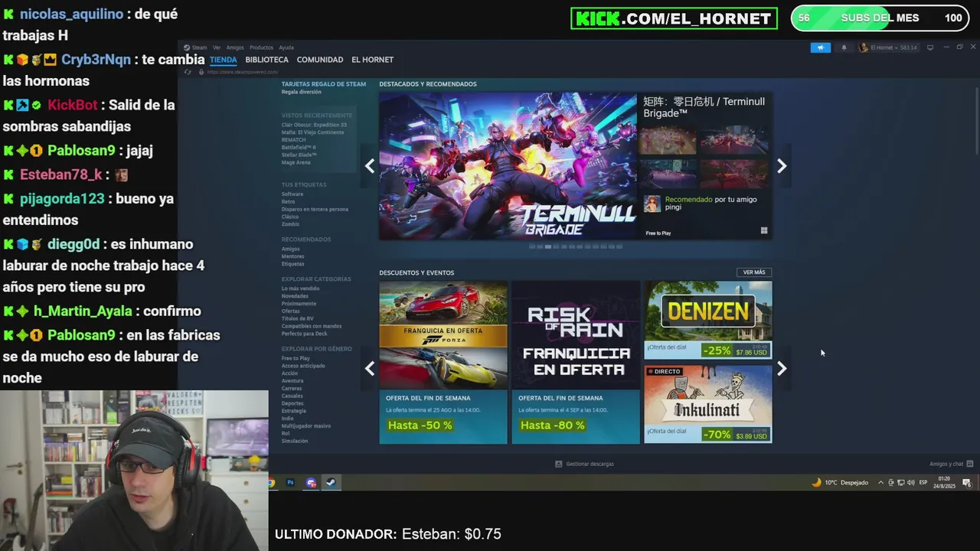Open the Títulos de RV category

tap(297, 318)
